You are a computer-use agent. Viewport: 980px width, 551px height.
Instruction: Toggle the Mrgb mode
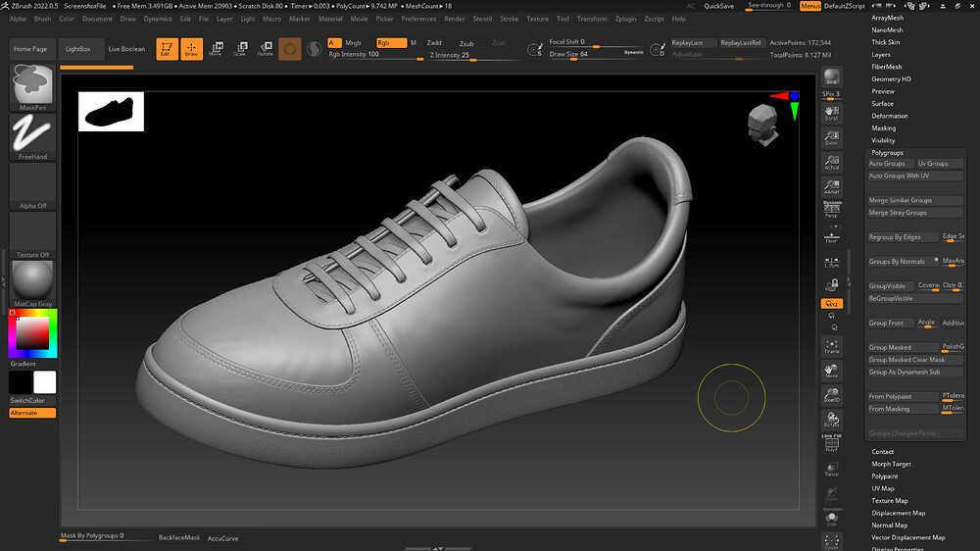point(353,42)
